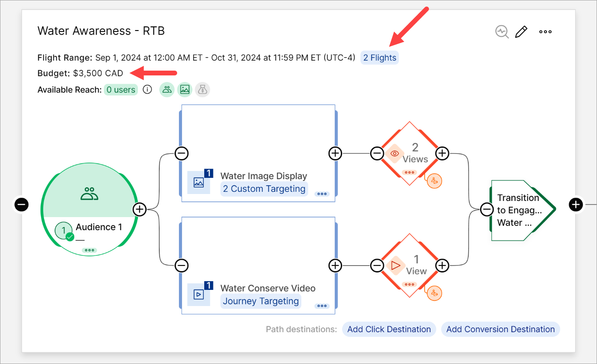Open the 2 Flights link

(x=379, y=58)
